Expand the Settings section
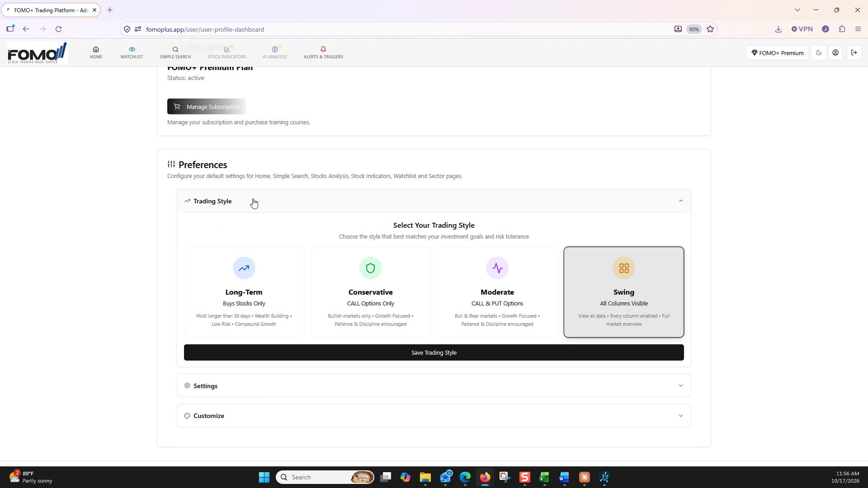The height and width of the screenshot is (488, 868). tap(434, 386)
